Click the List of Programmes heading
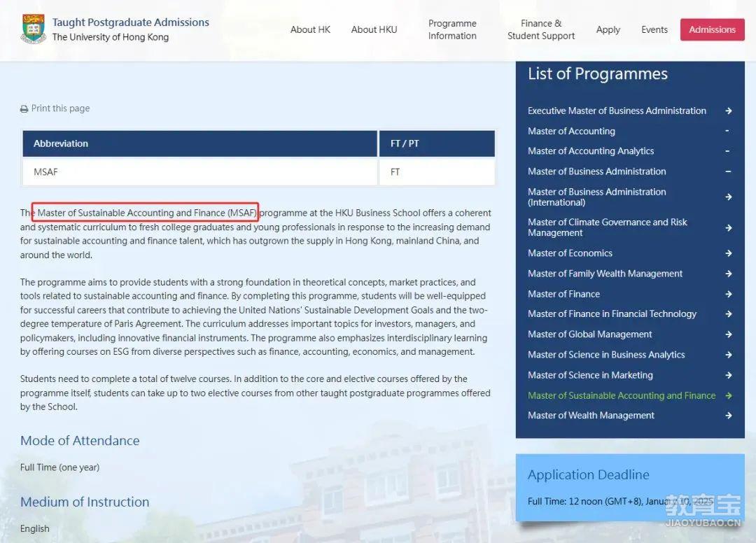This screenshot has width=756, height=543. [598, 73]
